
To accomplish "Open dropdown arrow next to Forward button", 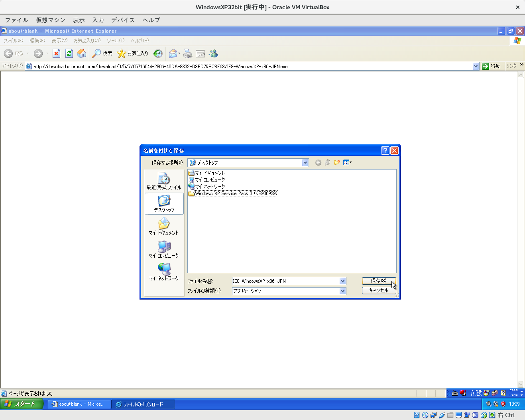I will point(47,53).
